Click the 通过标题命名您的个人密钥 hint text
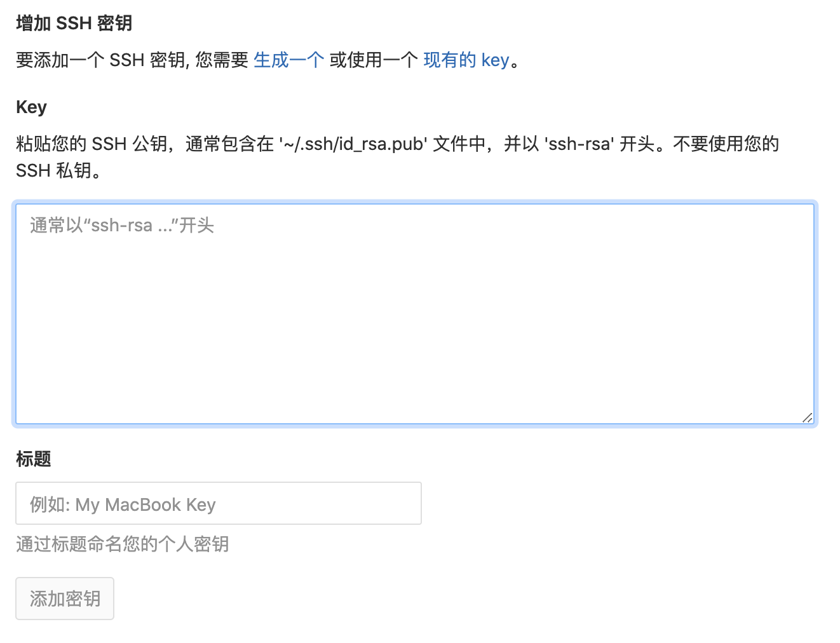The height and width of the screenshot is (643, 840). pyautogui.click(x=122, y=545)
